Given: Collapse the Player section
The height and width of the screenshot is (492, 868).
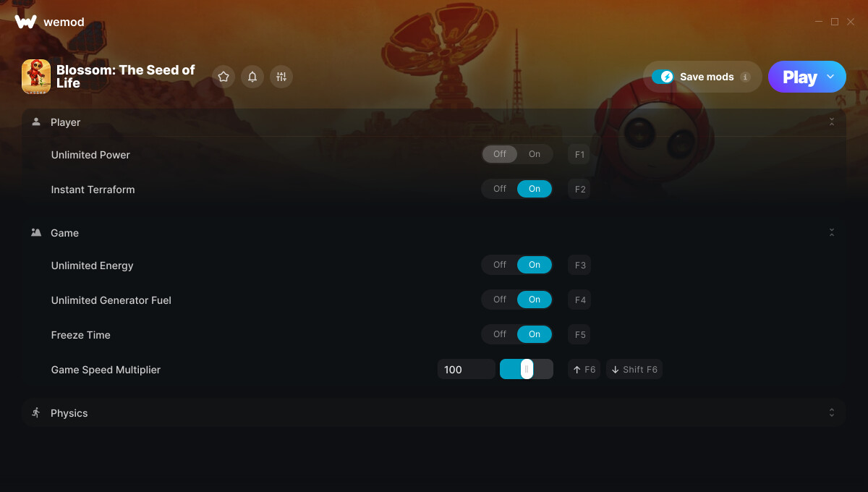Looking at the screenshot, I should coord(832,122).
